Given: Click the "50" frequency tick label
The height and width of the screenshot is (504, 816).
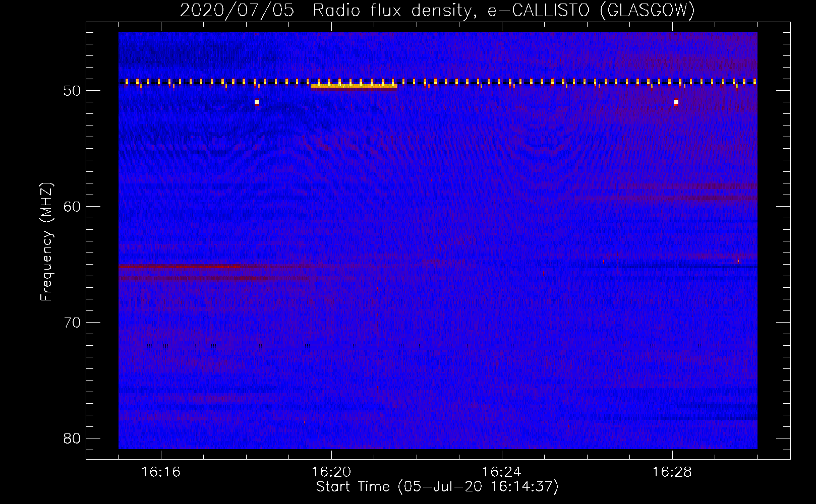Looking at the screenshot, I should tap(72, 91).
